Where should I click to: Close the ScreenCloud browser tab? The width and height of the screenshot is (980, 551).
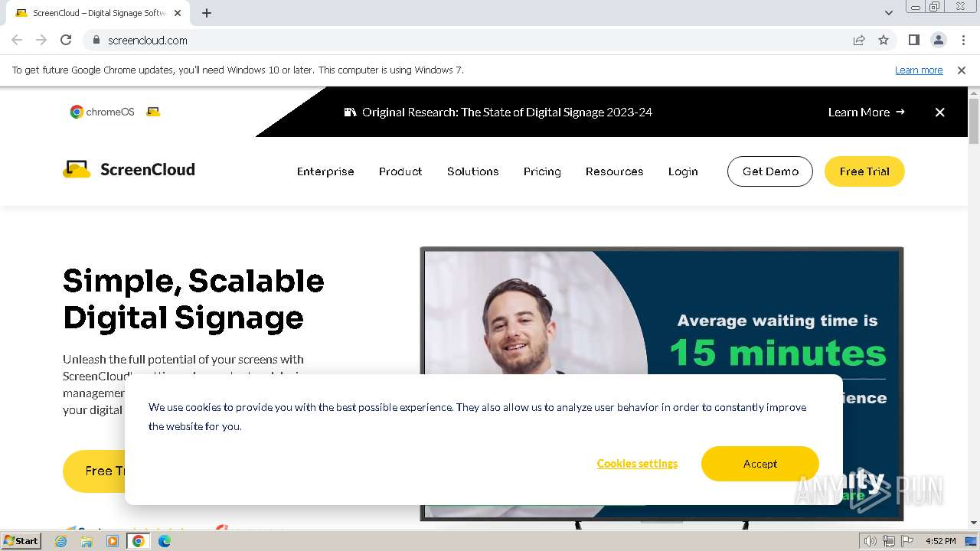click(178, 13)
